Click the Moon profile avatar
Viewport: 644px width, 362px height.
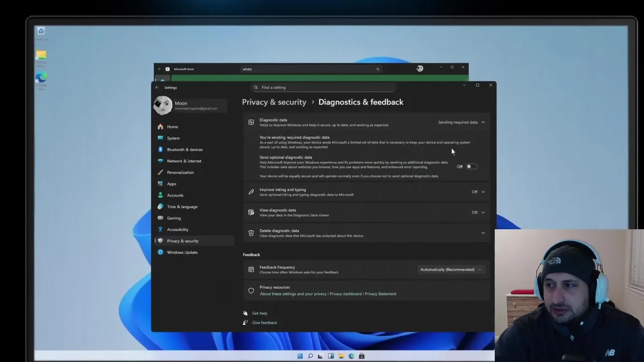(163, 105)
